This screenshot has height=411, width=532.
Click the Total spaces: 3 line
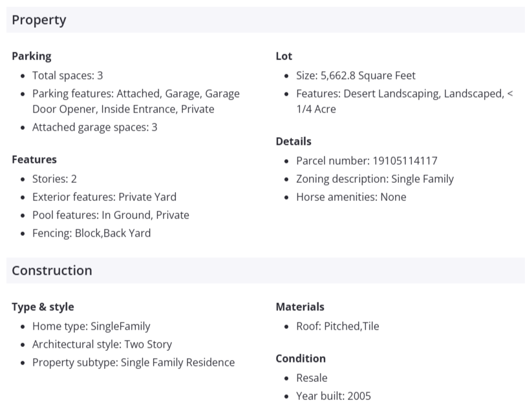tap(67, 76)
